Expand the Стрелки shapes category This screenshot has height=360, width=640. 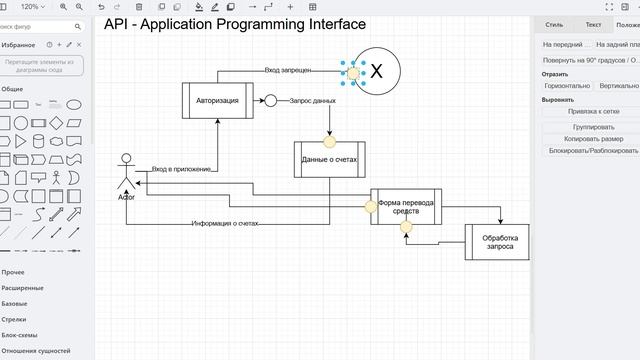(x=14, y=320)
